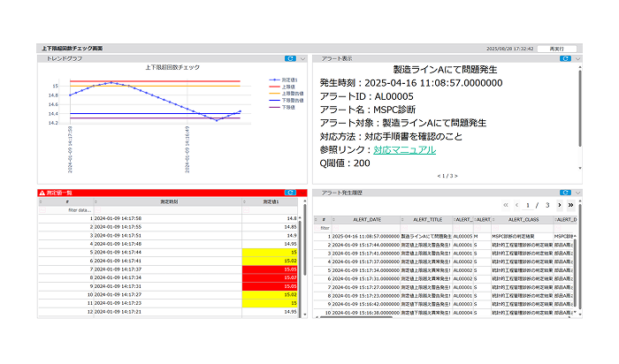Refresh the アラート表示 panel
Viewport: 619px width, 364px height.
[563, 58]
